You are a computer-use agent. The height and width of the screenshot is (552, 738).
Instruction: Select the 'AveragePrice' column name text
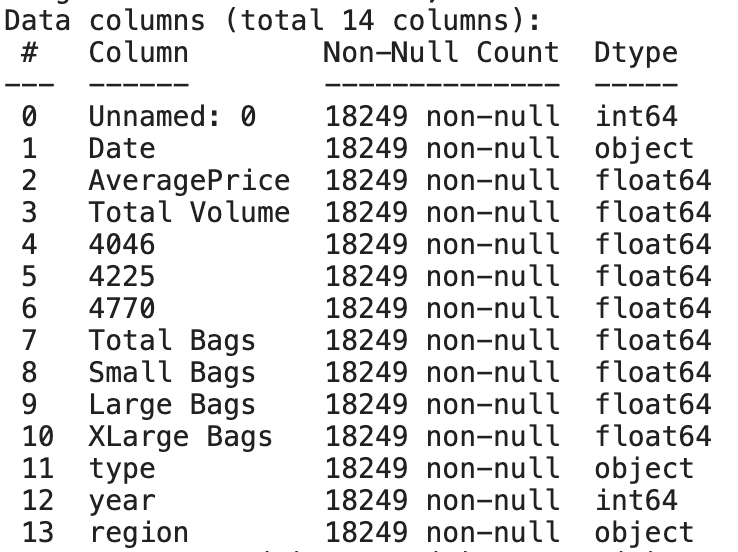click(x=189, y=181)
